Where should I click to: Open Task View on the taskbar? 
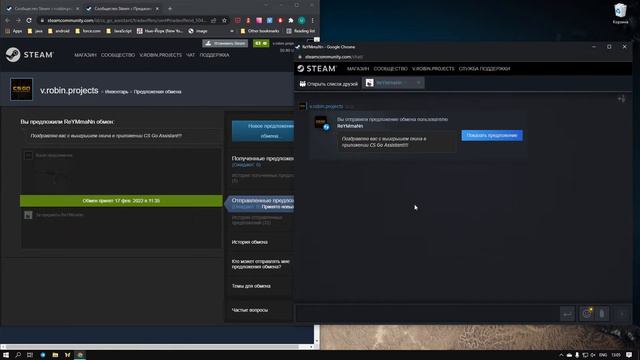30,355
